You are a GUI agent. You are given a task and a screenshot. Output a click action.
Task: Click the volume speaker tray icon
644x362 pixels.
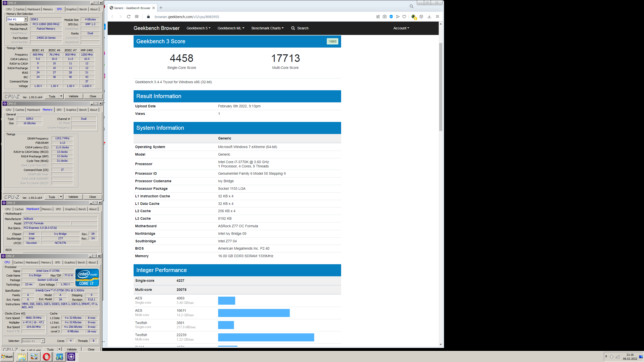coord(612,357)
